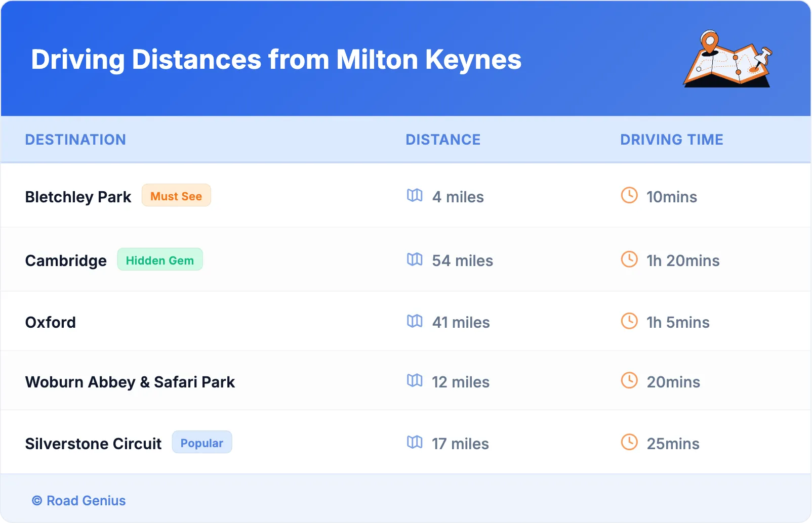Click the map icon beside 12 miles
The image size is (812, 523).
click(x=415, y=380)
